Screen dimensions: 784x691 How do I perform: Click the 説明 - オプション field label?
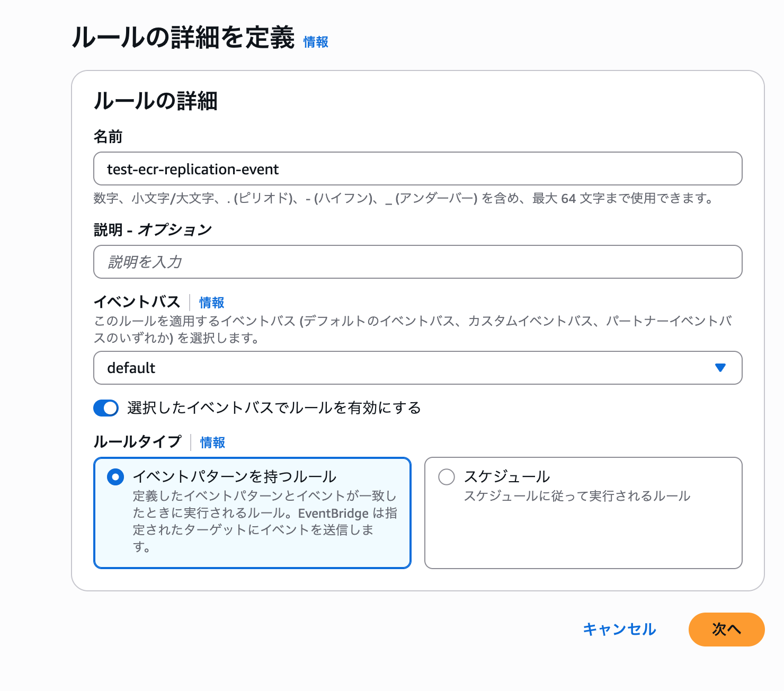[153, 230]
